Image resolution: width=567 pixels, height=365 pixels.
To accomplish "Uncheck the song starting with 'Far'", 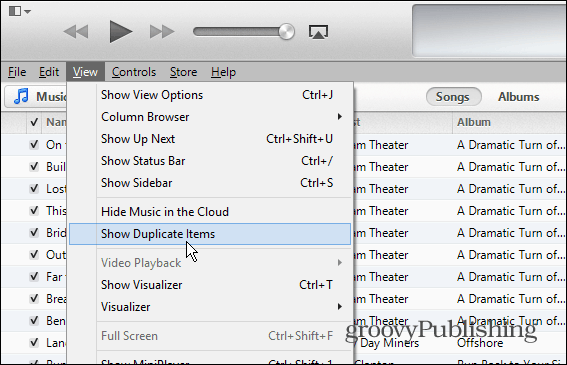I will click(x=34, y=277).
